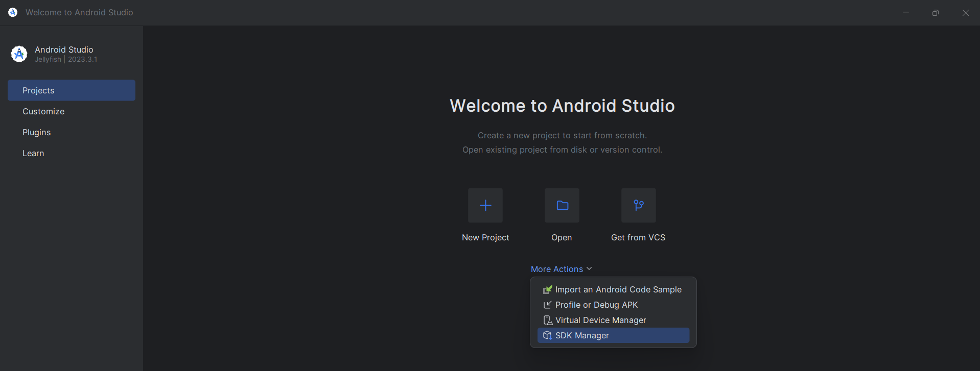The image size is (980, 371).
Task: Click the SDK Manager cube icon
Action: tap(547, 335)
